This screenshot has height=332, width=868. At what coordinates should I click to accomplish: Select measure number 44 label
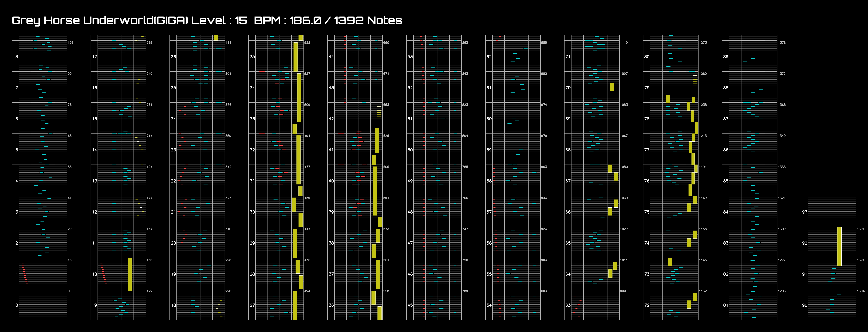coord(331,56)
